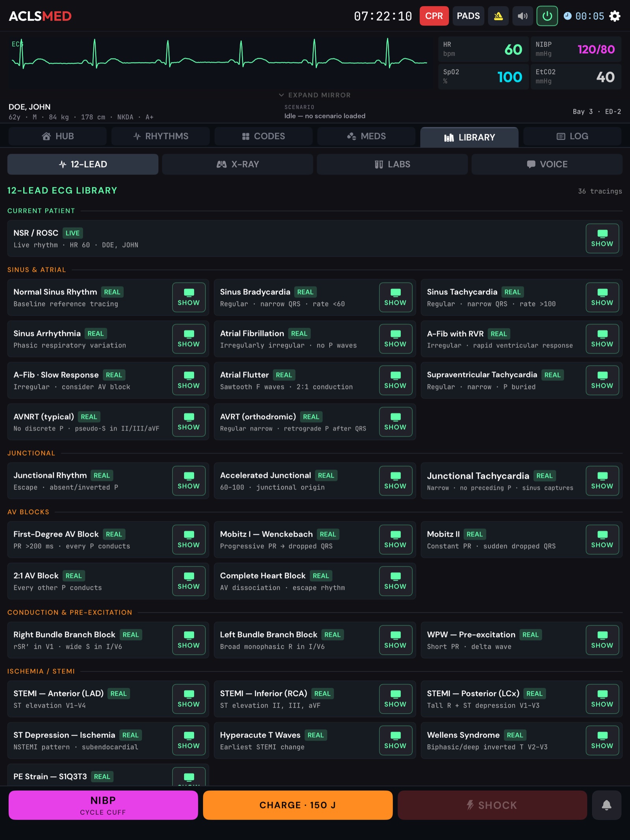Click the ECG waveform display
This screenshot has width=630, height=840.
(x=219, y=62)
